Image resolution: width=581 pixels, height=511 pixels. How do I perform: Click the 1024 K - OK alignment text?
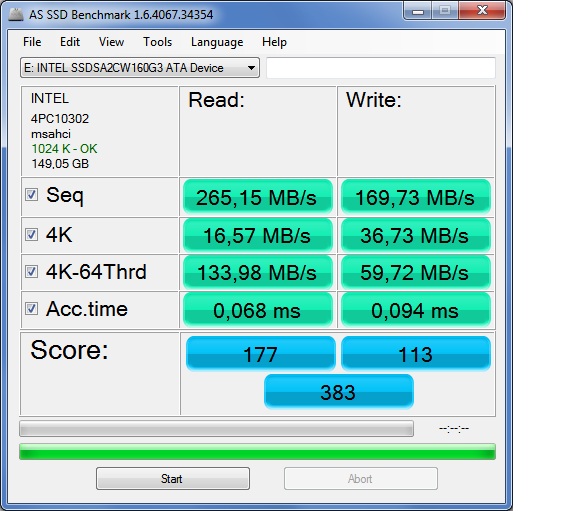64,149
